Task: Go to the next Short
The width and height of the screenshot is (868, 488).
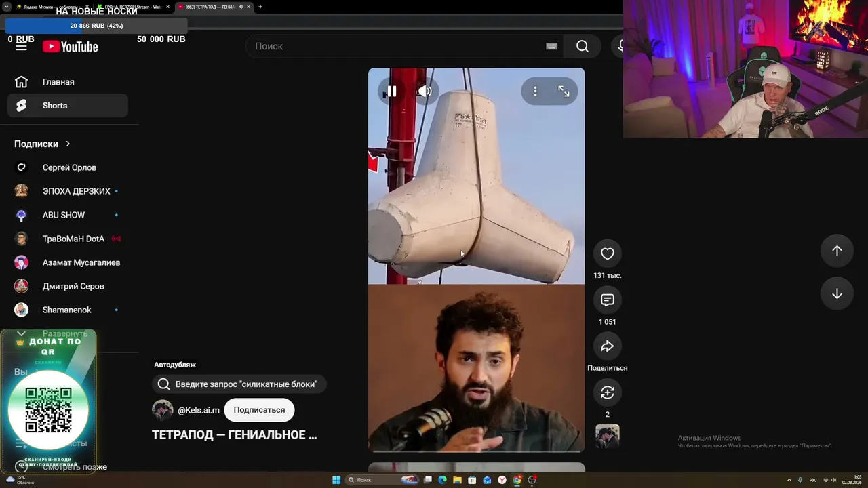Action: coord(837,293)
